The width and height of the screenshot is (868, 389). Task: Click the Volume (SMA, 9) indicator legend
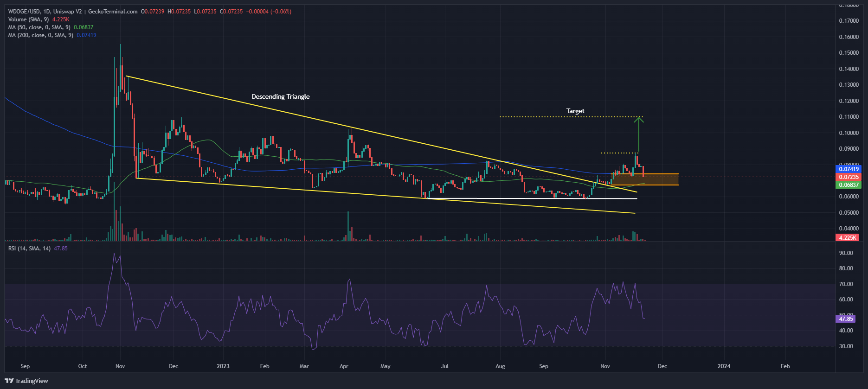click(x=28, y=19)
